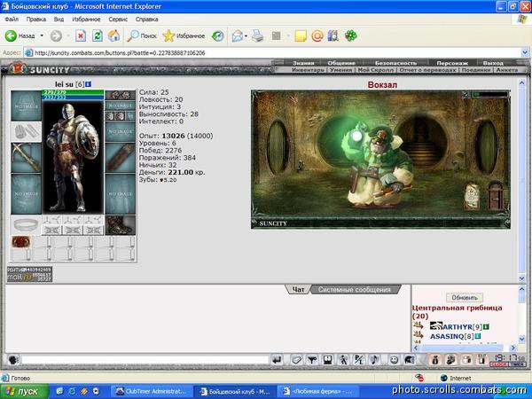Open the Поединки submenu link
This screenshot has width=532, height=399.
click(476, 69)
